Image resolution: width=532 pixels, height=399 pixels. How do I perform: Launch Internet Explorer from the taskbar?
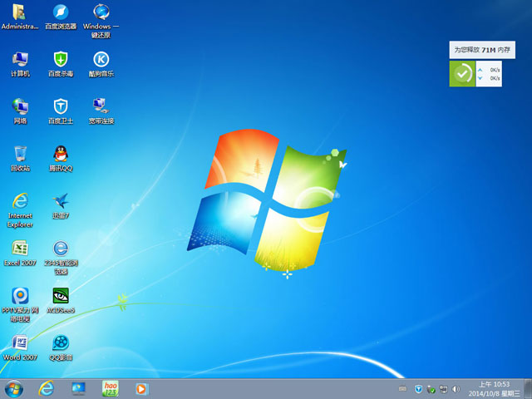pyautogui.click(x=47, y=389)
